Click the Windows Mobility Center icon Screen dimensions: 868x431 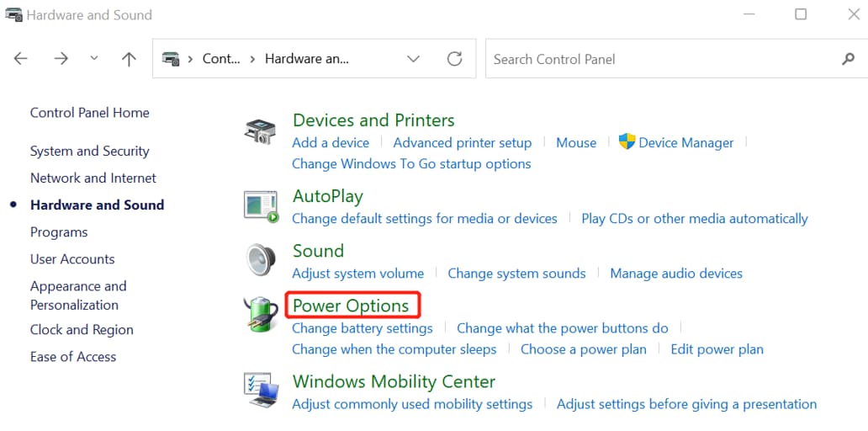point(261,391)
